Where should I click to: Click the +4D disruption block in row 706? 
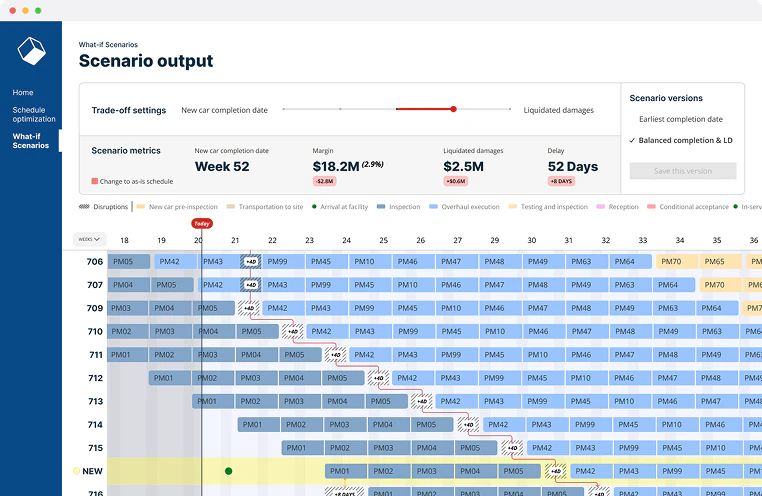[251, 261]
